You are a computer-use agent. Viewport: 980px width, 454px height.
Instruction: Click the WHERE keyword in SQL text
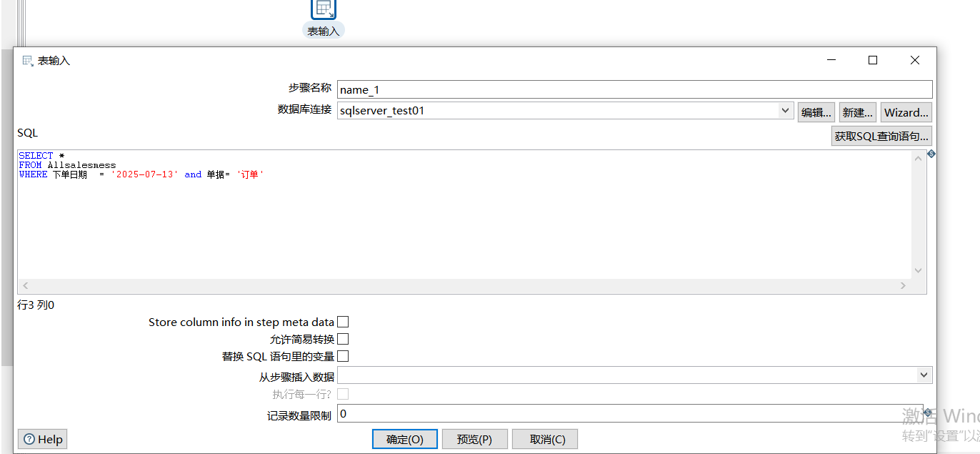coord(33,174)
